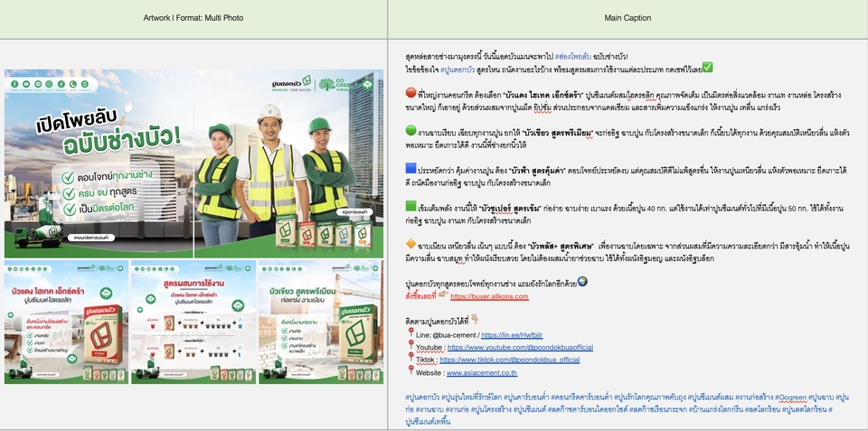Click the green check emoji after กดเซฟไว้เลย
Image resolution: width=868 pixels, height=431 pixels.
tap(707, 68)
